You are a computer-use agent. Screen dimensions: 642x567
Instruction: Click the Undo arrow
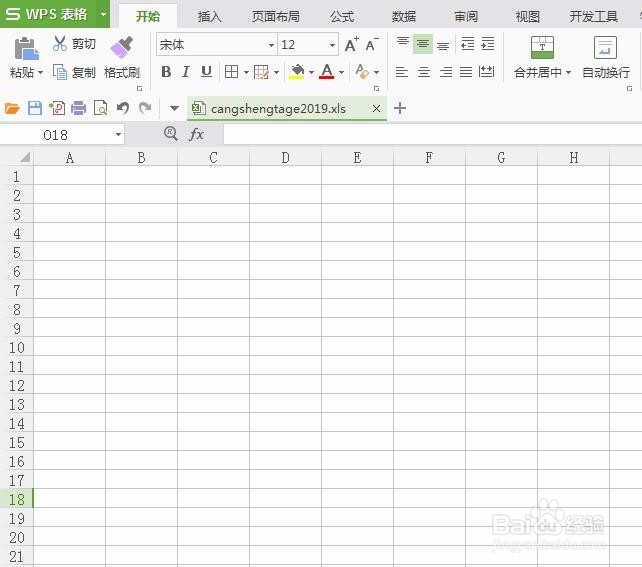[x=123, y=108]
